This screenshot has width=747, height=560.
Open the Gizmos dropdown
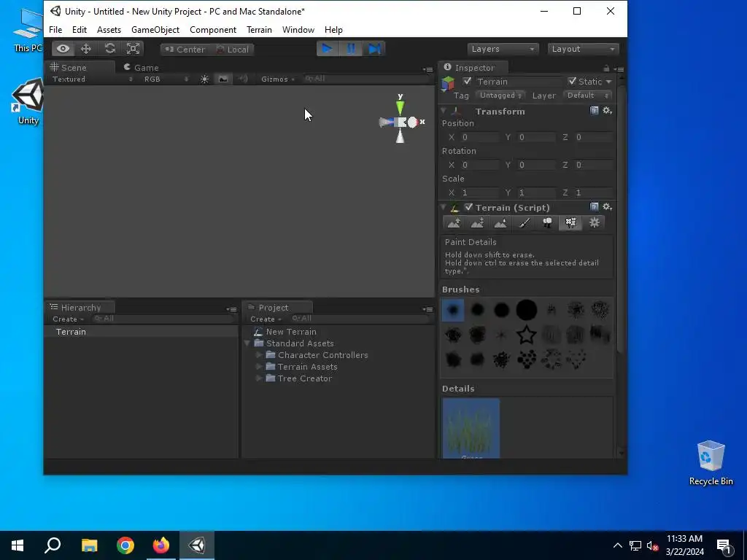coord(278,79)
